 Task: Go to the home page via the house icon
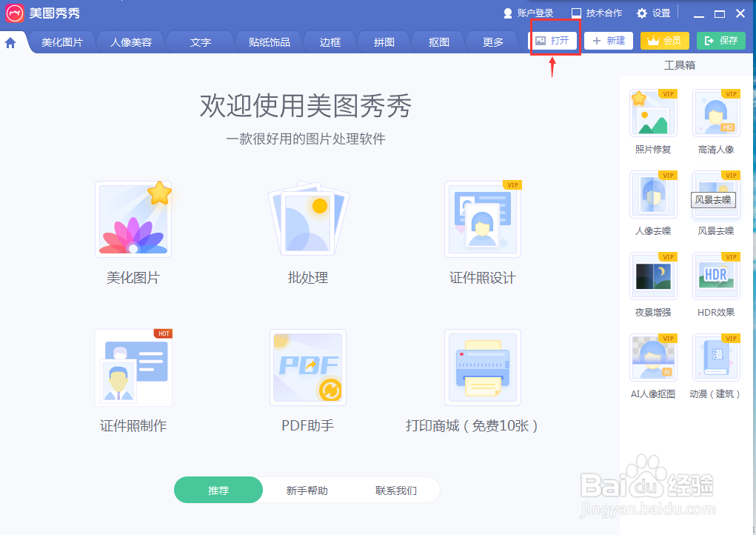10,43
